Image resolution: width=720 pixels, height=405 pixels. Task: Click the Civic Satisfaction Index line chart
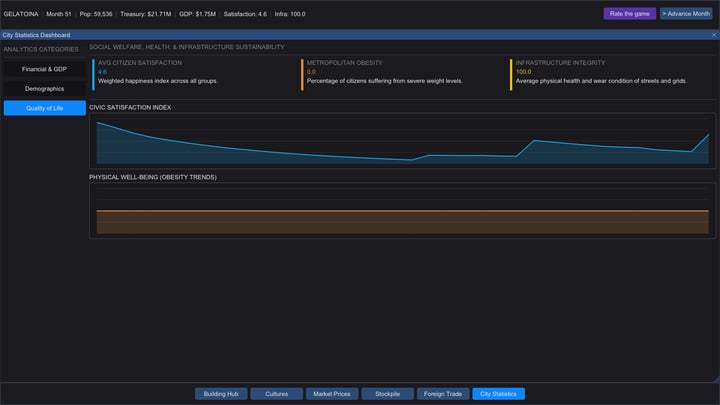[x=402, y=141]
